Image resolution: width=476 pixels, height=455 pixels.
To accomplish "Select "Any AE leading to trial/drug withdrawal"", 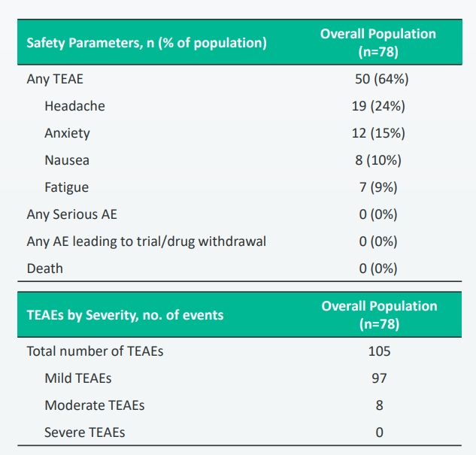I will pyautogui.click(x=146, y=241).
